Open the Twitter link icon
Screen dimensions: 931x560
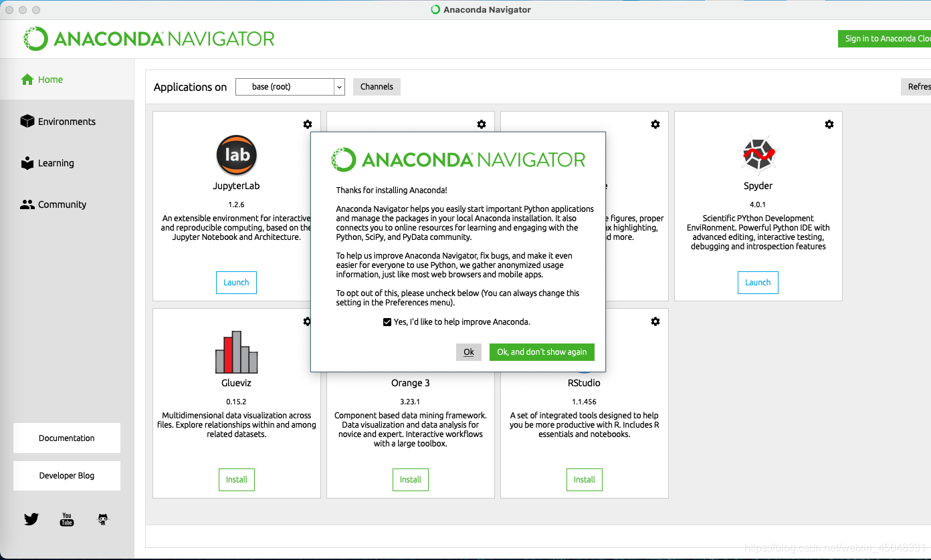(31, 519)
